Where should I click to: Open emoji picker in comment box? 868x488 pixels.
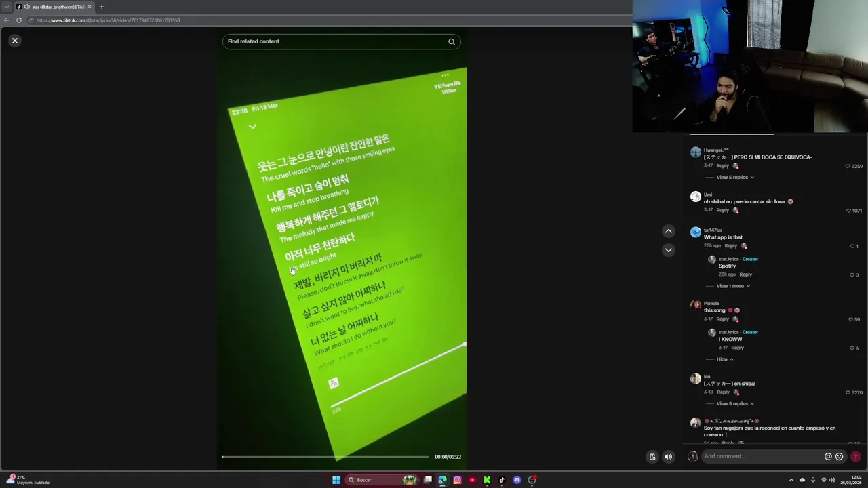tap(839, 457)
